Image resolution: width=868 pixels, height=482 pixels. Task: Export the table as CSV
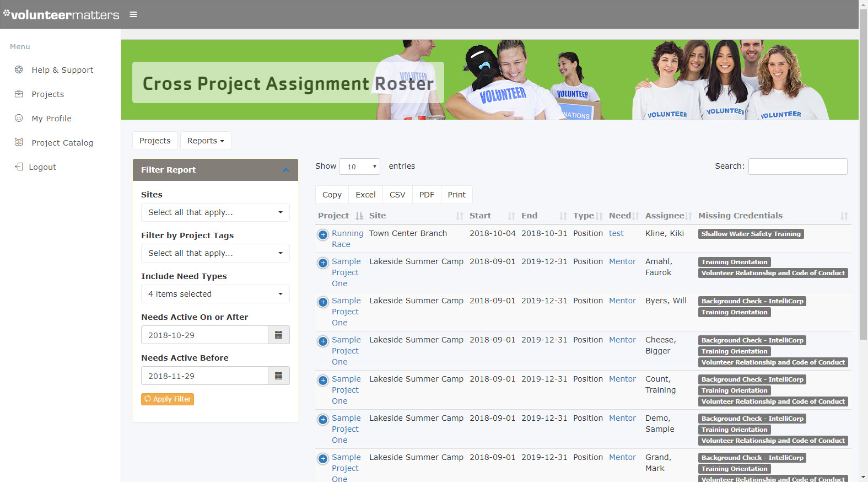coord(397,195)
